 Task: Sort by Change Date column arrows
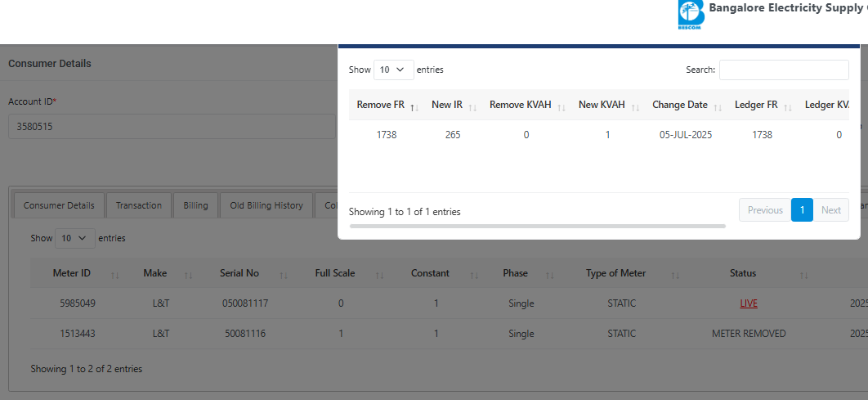coord(717,106)
